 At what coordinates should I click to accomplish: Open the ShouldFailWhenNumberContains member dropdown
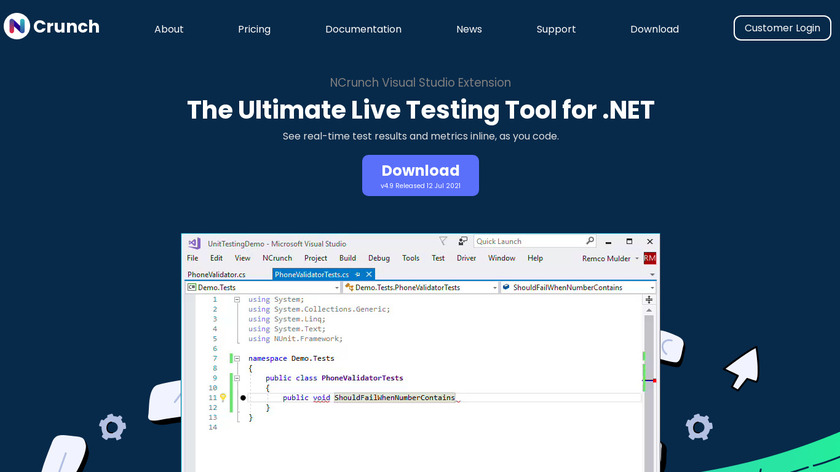point(578,288)
